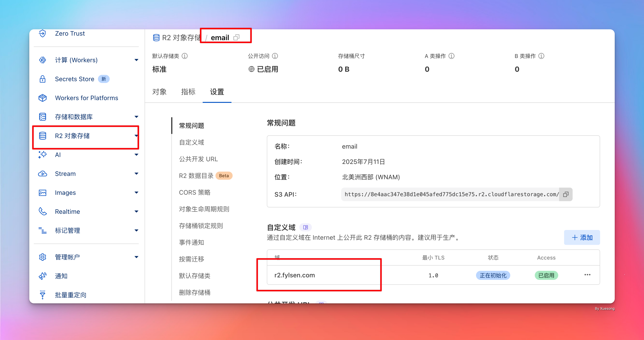Image resolution: width=644 pixels, height=340 pixels.
Task: Click the tag management list icon
Action: coord(42,231)
